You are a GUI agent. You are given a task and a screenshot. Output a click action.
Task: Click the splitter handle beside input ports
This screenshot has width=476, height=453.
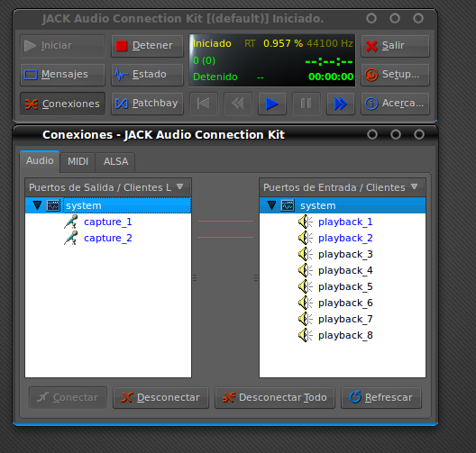256,277
